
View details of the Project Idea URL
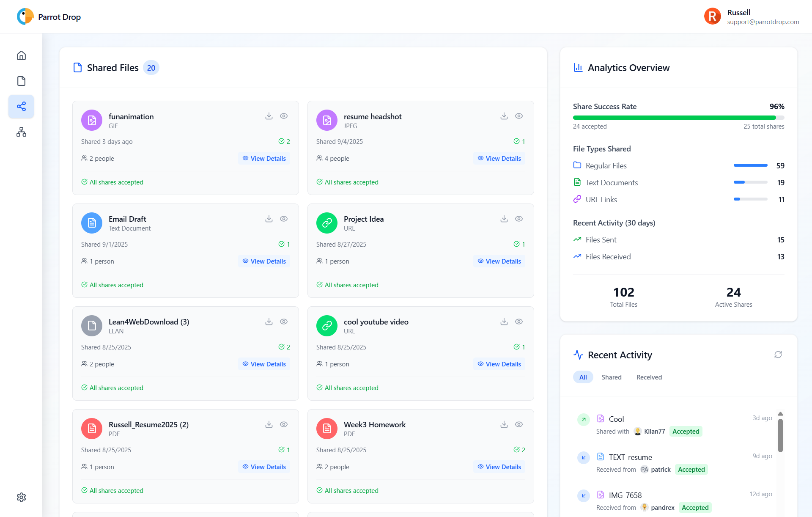pos(499,261)
